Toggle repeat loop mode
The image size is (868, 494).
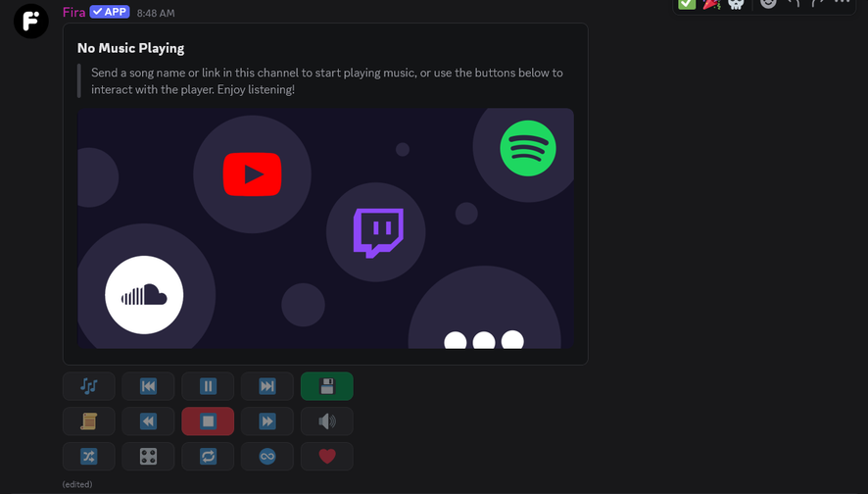click(208, 457)
